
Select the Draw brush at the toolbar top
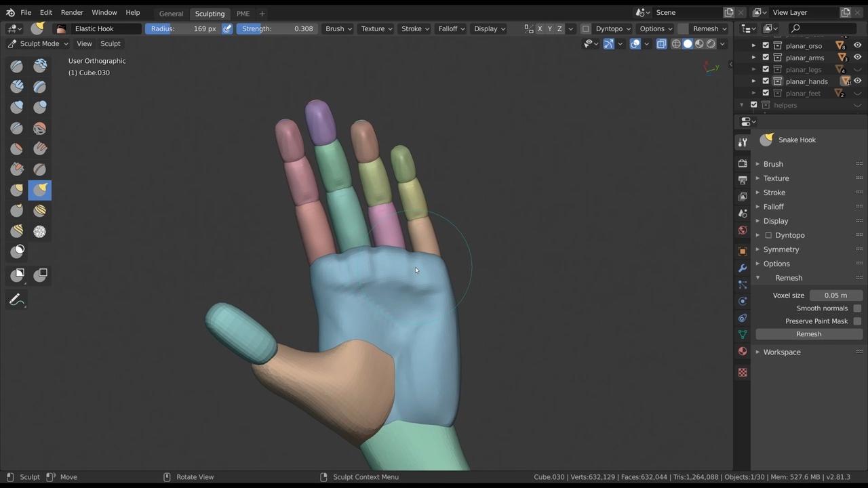click(16, 65)
